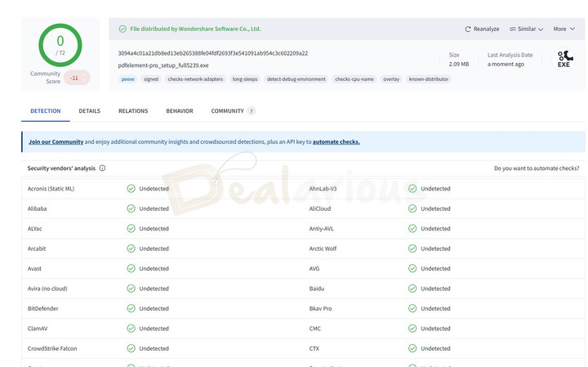Click the ClamAV undetected check icon
The width and height of the screenshot is (588, 367).
pos(131,329)
